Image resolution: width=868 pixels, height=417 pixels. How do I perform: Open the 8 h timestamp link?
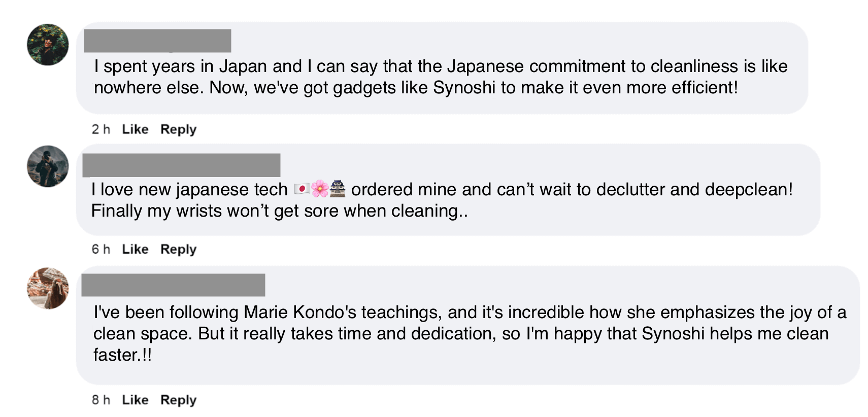101,400
